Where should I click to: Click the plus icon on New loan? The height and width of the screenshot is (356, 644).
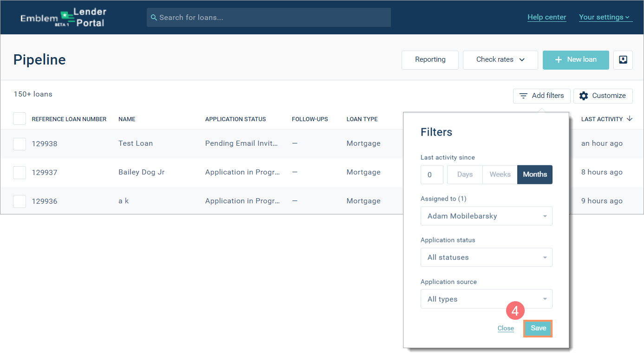pyautogui.click(x=559, y=60)
